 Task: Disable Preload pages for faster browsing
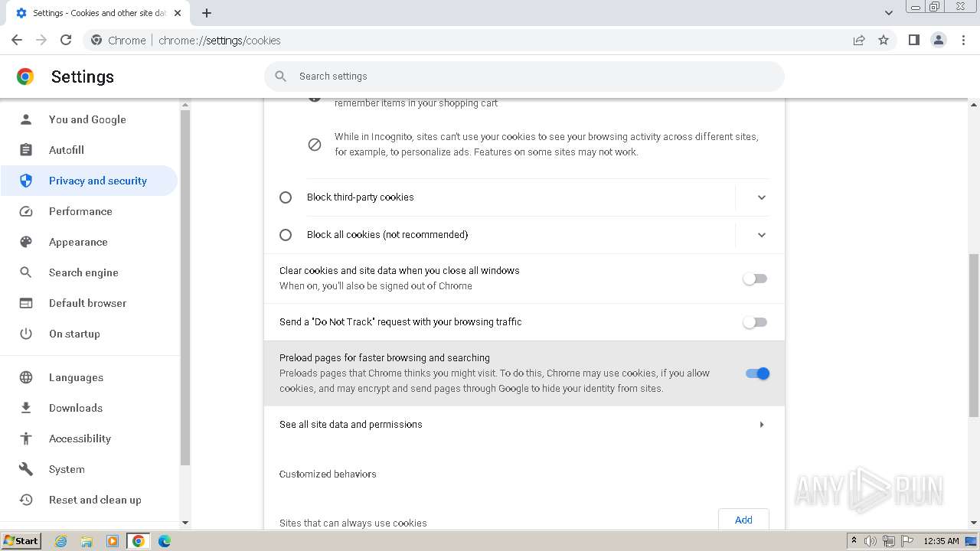(757, 373)
